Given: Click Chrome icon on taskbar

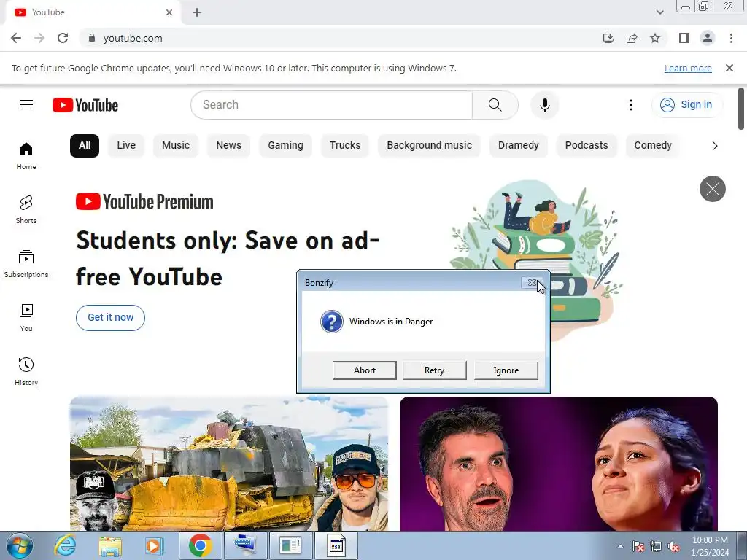Looking at the screenshot, I should point(200,545).
